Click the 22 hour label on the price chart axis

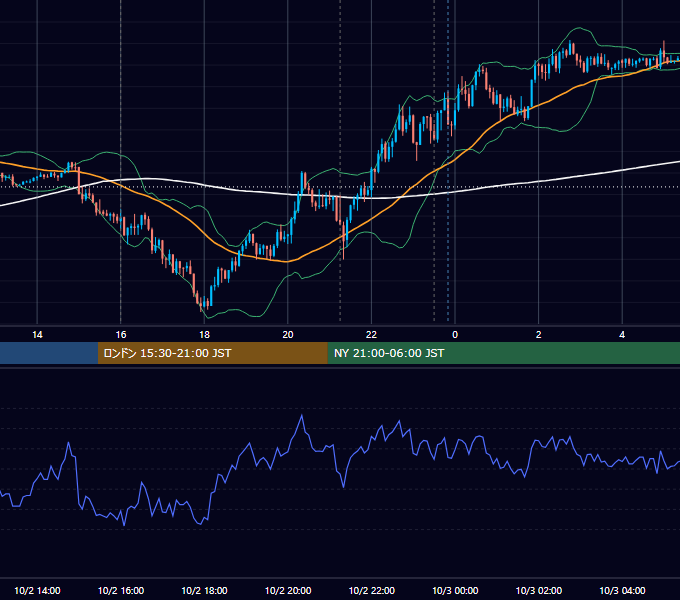click(x=371, y=335)
